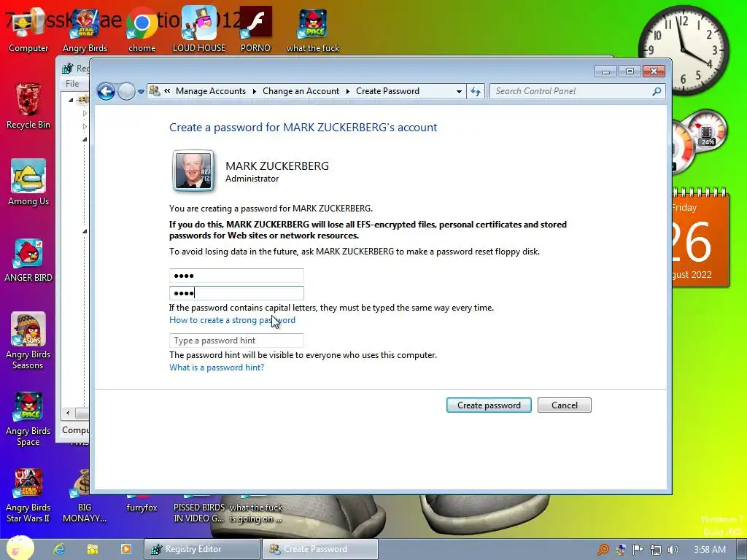Expand the Change an Account breadcrumb arrow

pyautogui.click(x=348, y=91)
